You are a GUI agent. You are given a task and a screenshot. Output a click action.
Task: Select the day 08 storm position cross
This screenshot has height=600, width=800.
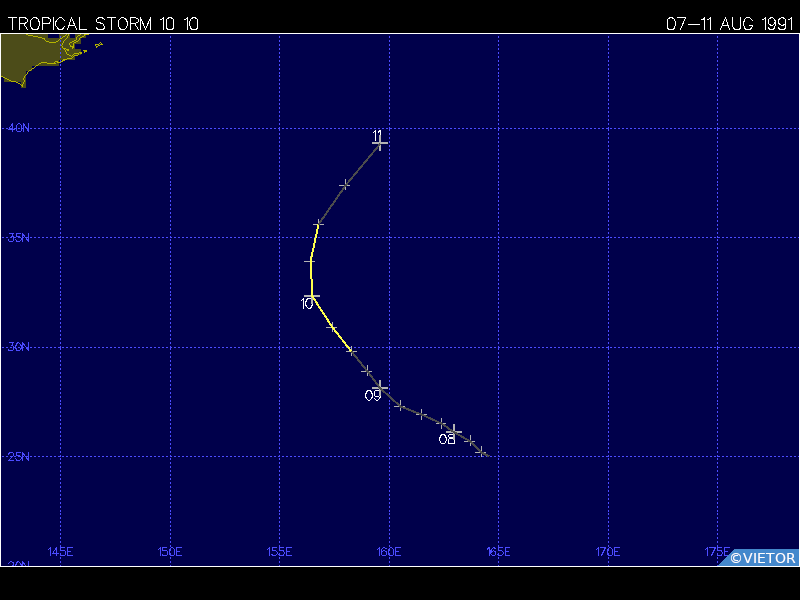click(453, 431)
